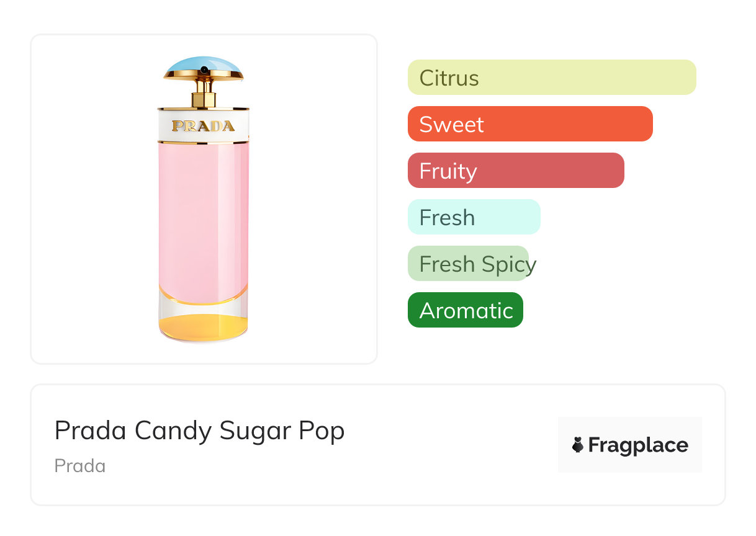Click the Fragplace wordmark text
The image size is (756, 536).
[x=638, y=445]
